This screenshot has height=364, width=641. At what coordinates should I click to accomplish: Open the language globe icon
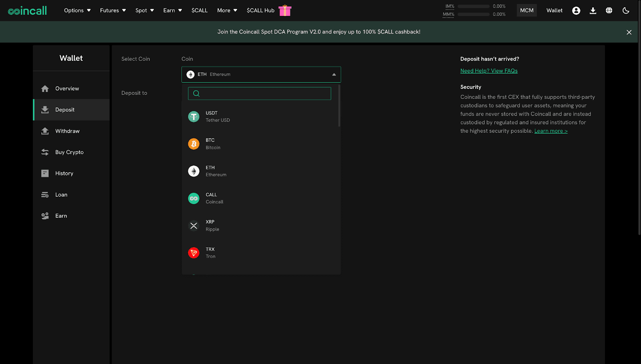point(609,10)
